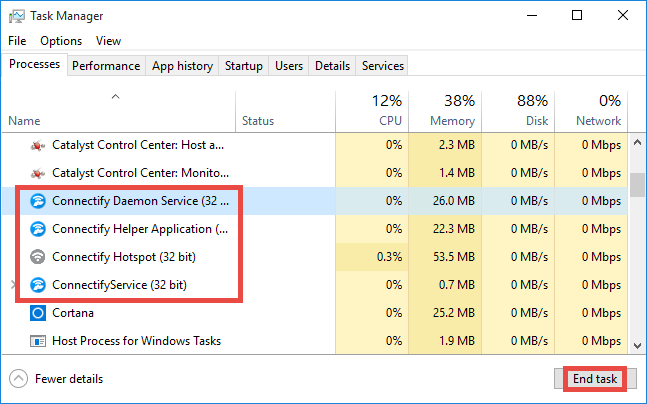Image resolution: width=647 pixels, height=404 pixels.
Task: Click the scrollbar up arrow
Action: 638,143
